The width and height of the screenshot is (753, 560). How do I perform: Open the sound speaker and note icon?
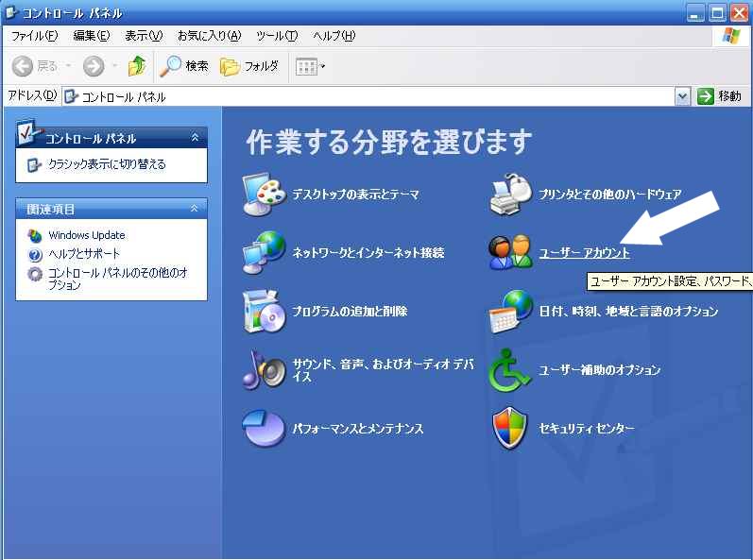tap(264, 369)
